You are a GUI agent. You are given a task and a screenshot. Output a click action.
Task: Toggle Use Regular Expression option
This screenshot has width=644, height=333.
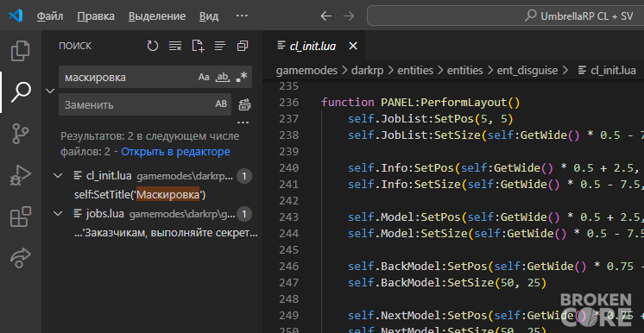pos(242,77)
